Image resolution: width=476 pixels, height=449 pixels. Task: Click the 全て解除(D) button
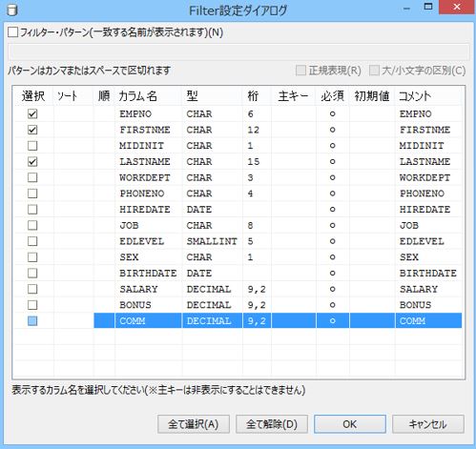click(272, 424)
